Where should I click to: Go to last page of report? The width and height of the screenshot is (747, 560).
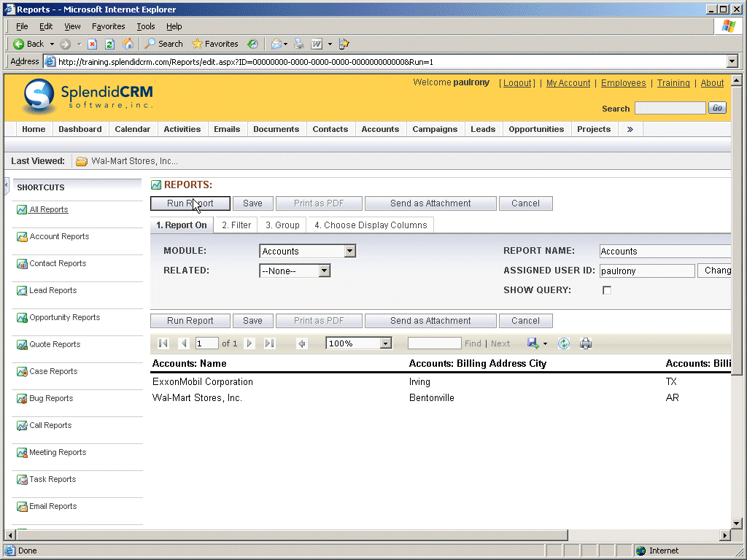(269, 343)
